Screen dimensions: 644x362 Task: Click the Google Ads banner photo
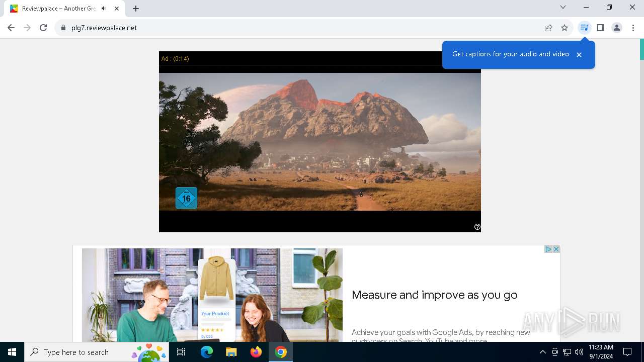212,295
